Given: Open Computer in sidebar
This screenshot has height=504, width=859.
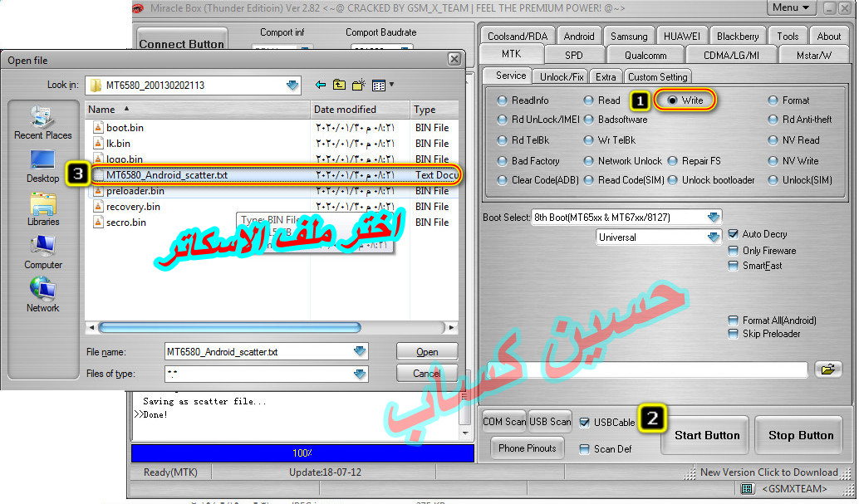Looking at the screenshot, I should coord(42,252).
